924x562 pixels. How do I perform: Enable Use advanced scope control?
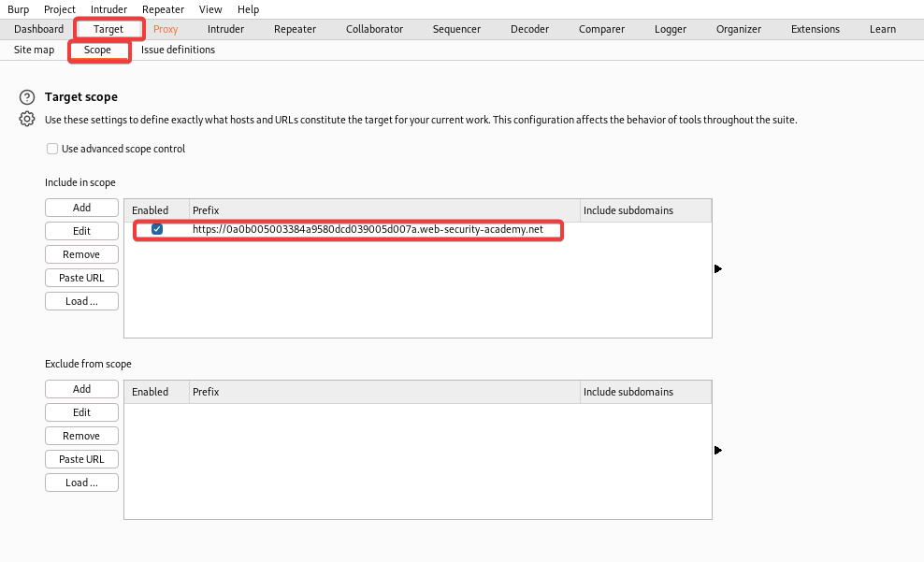coord(52,149)
